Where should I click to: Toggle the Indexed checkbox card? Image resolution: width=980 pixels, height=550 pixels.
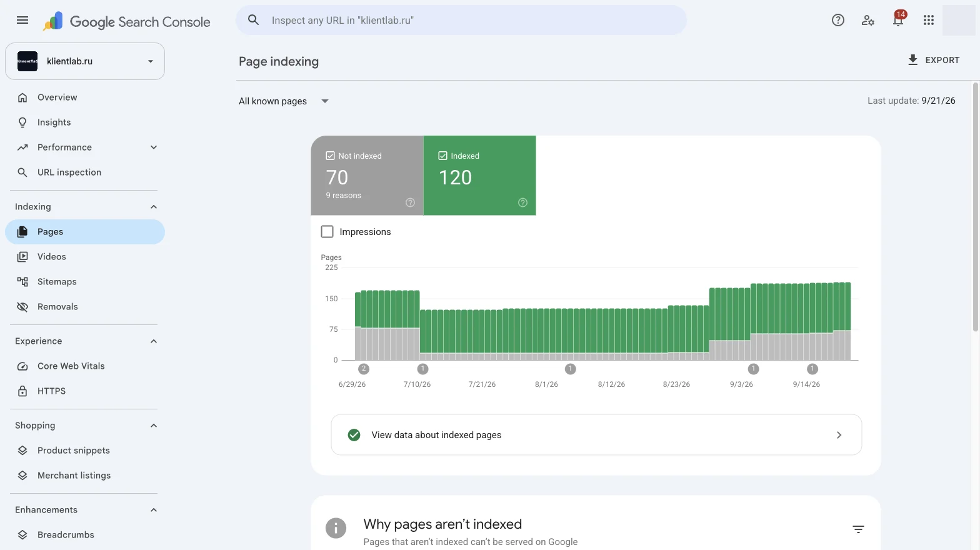pos(480,176)
